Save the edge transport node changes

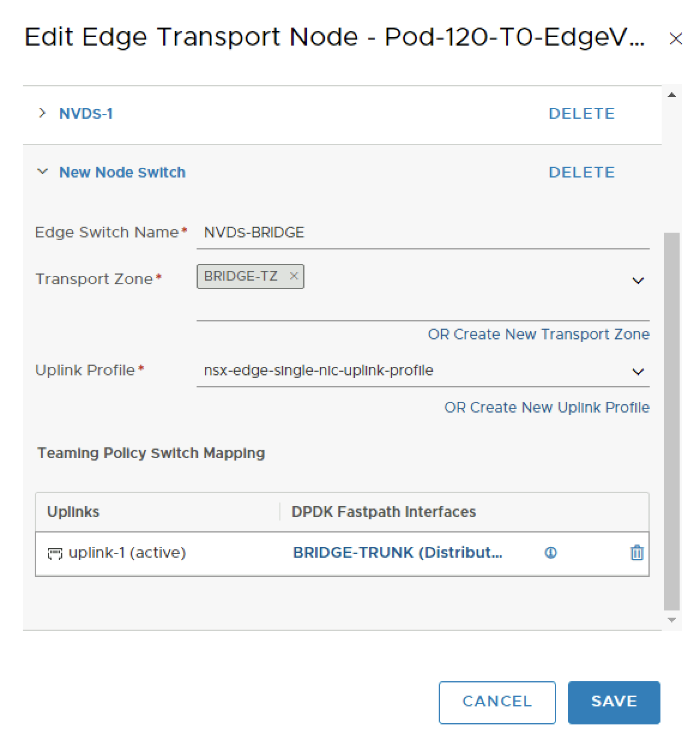point(614,702)
